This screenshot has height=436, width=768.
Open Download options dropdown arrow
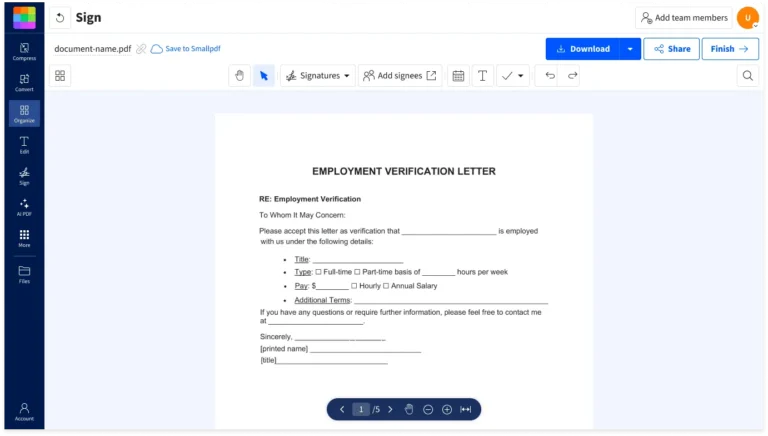click(630, 49)
